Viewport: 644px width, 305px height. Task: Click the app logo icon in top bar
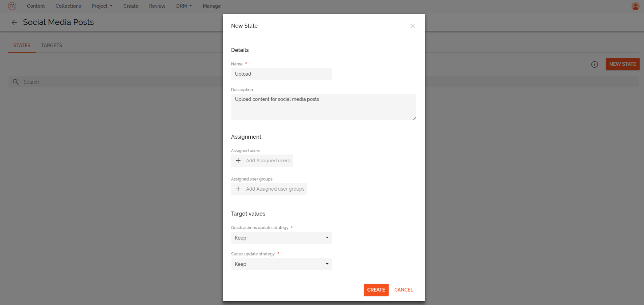point(12,6)
